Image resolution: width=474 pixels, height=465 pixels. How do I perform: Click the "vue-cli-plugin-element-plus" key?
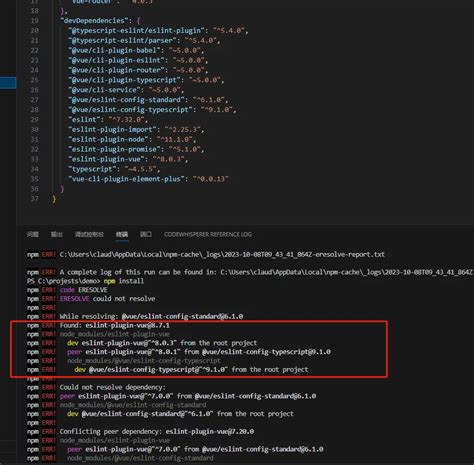126,179
